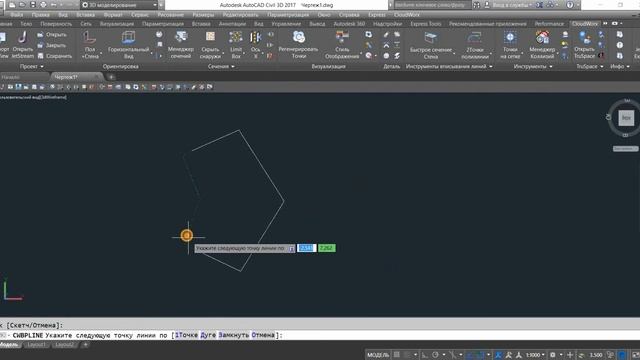Click the Print icon in quick access toolbar
This screenshot has width=640, height=360.
(43, 5)
